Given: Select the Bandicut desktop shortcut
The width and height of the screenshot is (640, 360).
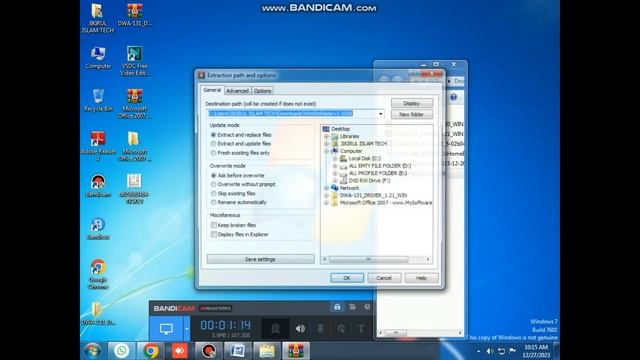Looking at the screenshot, I should click(98, 229).
